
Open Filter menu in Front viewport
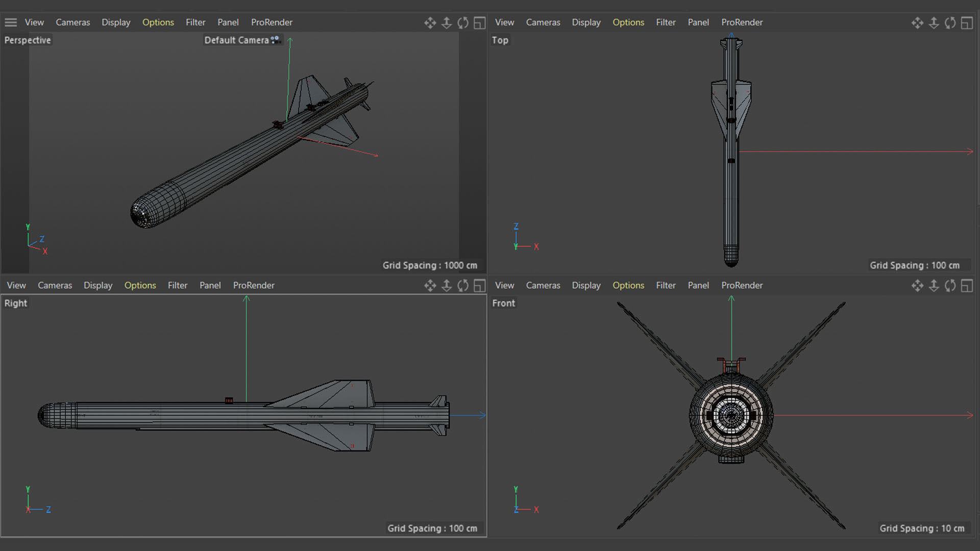[x=666, y=285]
